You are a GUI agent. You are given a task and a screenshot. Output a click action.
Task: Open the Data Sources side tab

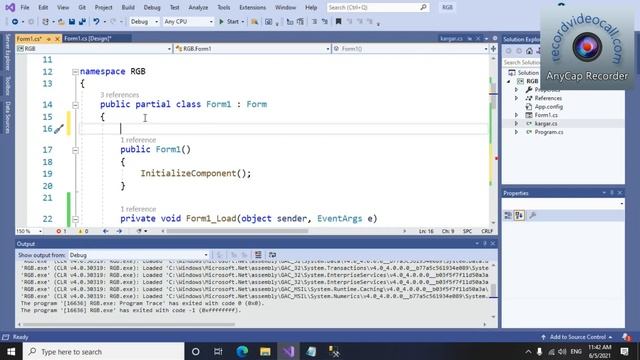(x=7, y=118)
